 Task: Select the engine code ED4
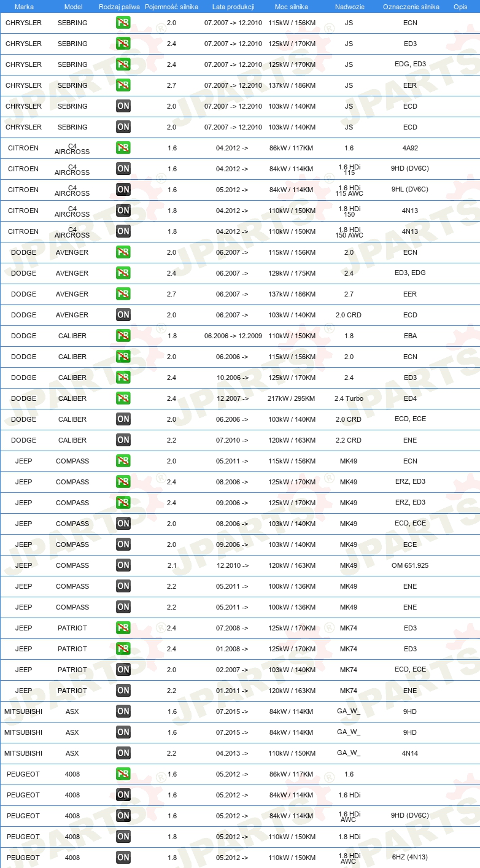pos(410,398)
